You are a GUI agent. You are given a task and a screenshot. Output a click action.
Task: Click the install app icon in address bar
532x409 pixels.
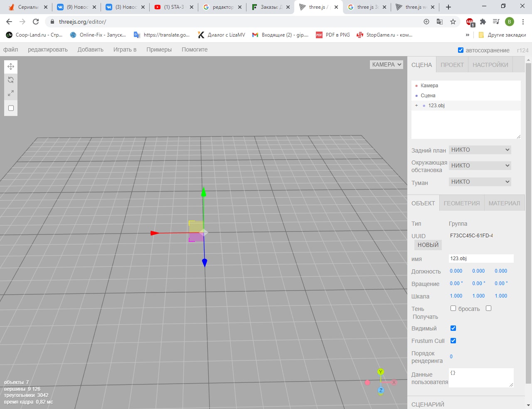[426, 22]
